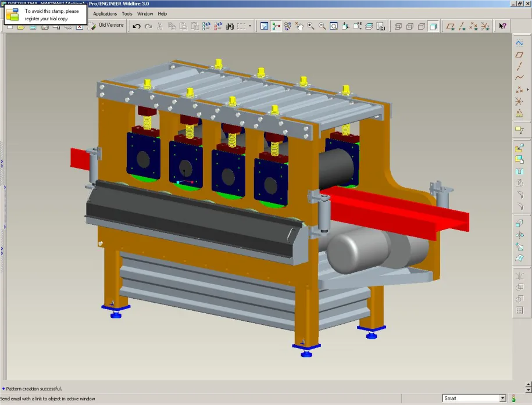Pick the Datum Curve tool
This screenshot has width=532, height=405.
click(x=519, y=78)
